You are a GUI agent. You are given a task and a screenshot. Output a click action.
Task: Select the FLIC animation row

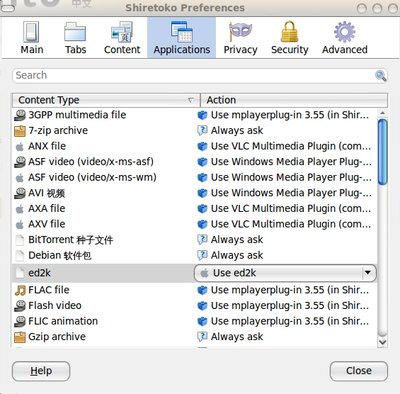tap(195, 321)
